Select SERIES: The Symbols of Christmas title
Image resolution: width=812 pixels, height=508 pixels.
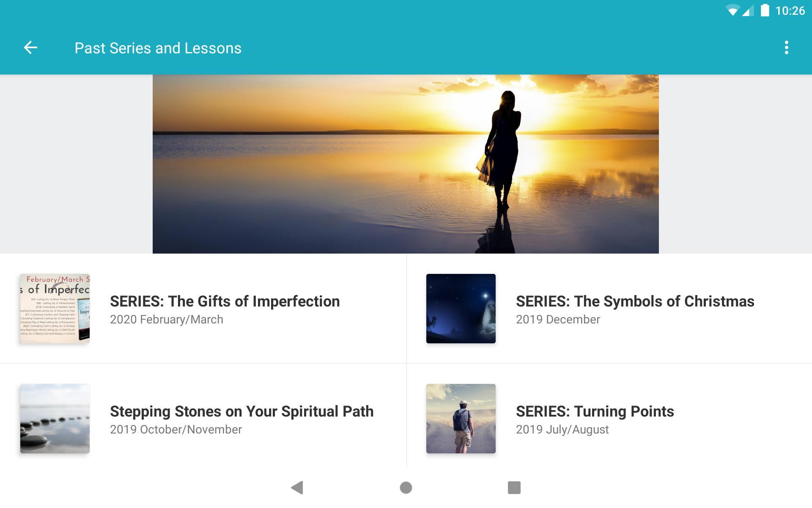(635, 301)
